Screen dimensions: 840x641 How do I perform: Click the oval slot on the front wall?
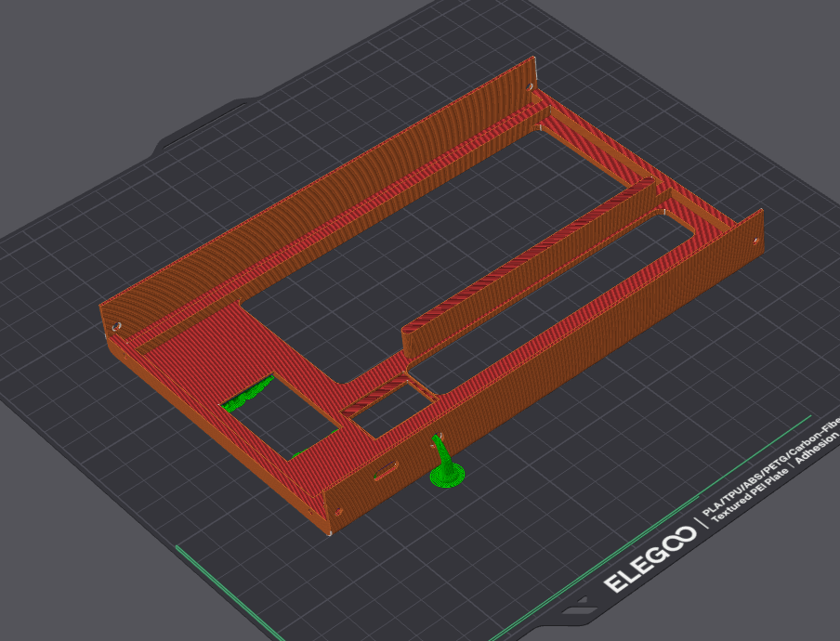(387, 471)
